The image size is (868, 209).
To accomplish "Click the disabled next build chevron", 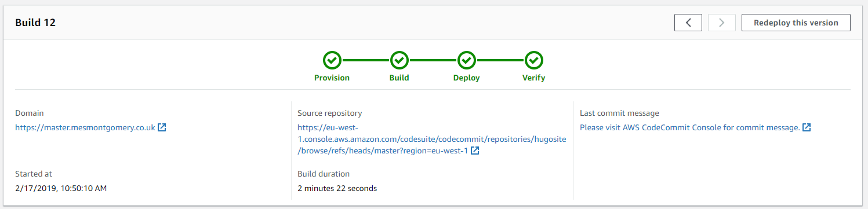I will [722, 23].
